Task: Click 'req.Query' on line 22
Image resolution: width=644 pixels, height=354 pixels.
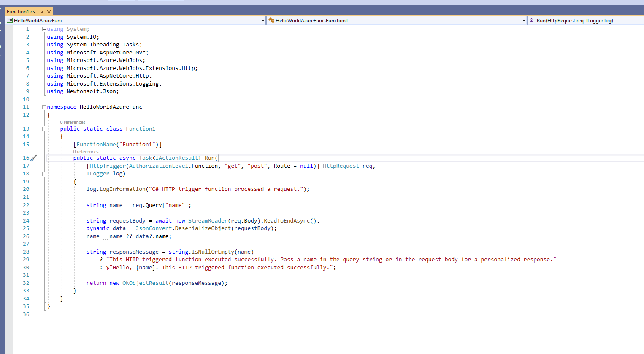Action: [x=147, y=205]
